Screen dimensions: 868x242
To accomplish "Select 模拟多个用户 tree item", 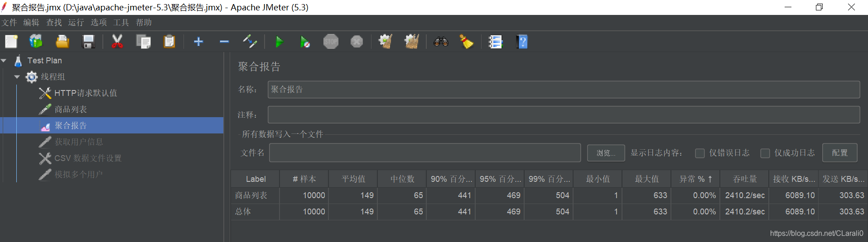I will pos(79,175).
